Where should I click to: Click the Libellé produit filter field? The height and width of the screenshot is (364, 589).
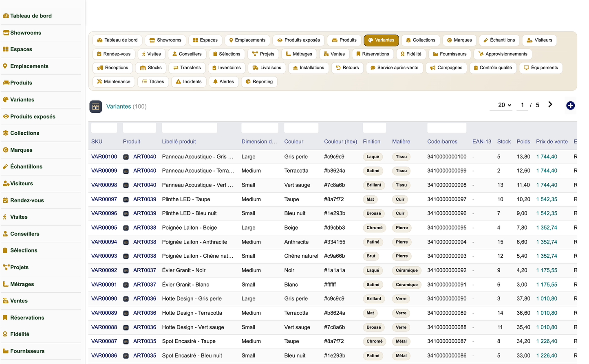click(190, 128)
